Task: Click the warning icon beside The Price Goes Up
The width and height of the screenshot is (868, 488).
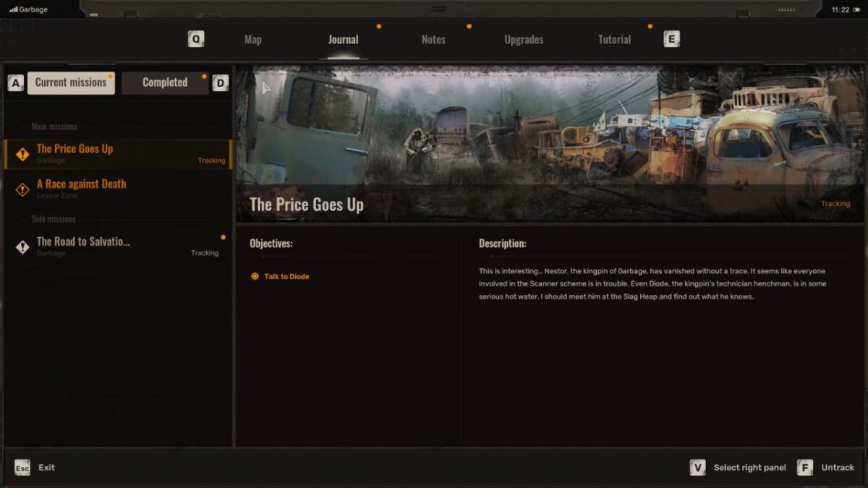Action: coord(22,153)
